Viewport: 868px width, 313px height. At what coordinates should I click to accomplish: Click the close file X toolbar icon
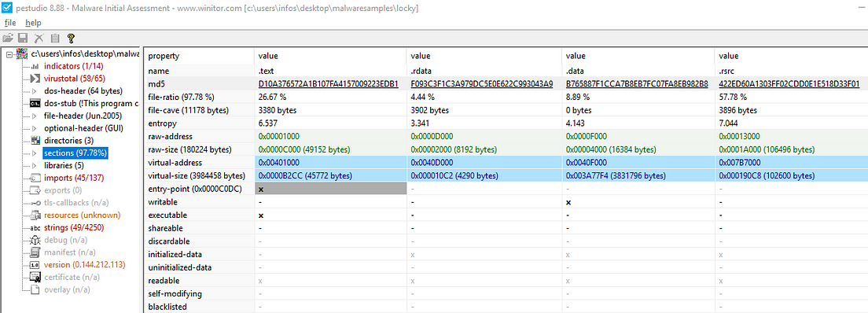click(39, 39)
